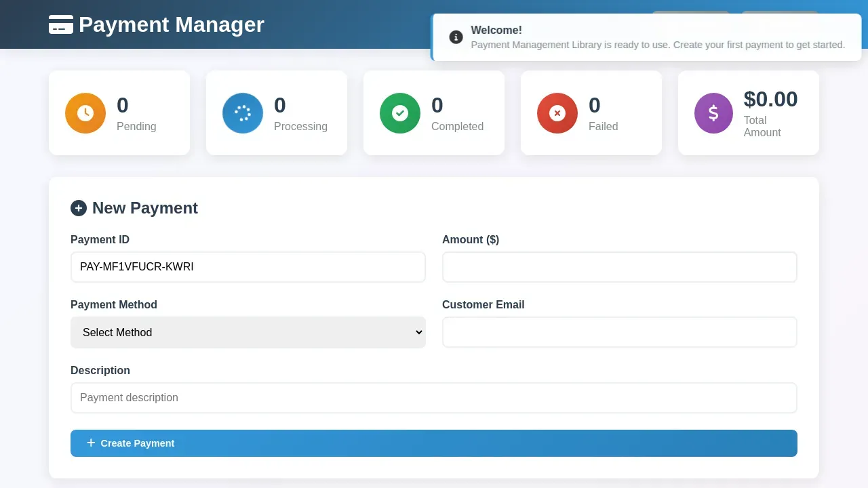
Task: Open the Payment Method selector
Action: tap(248, 332)
